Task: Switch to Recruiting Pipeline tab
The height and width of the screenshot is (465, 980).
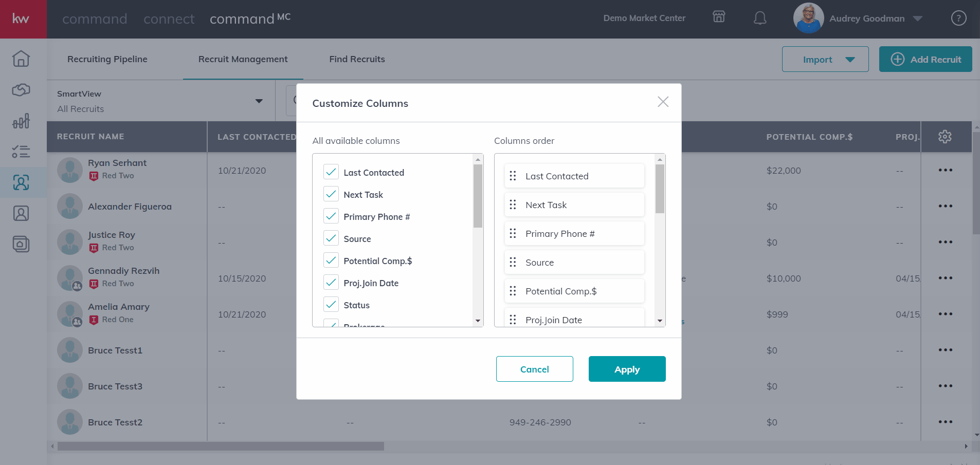Action: pos(107,59)
